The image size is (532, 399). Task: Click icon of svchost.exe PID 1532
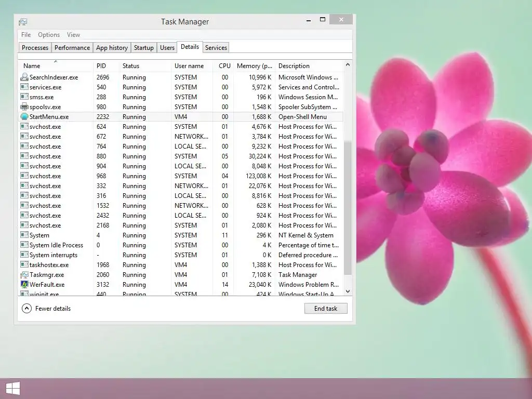(24, 205)
